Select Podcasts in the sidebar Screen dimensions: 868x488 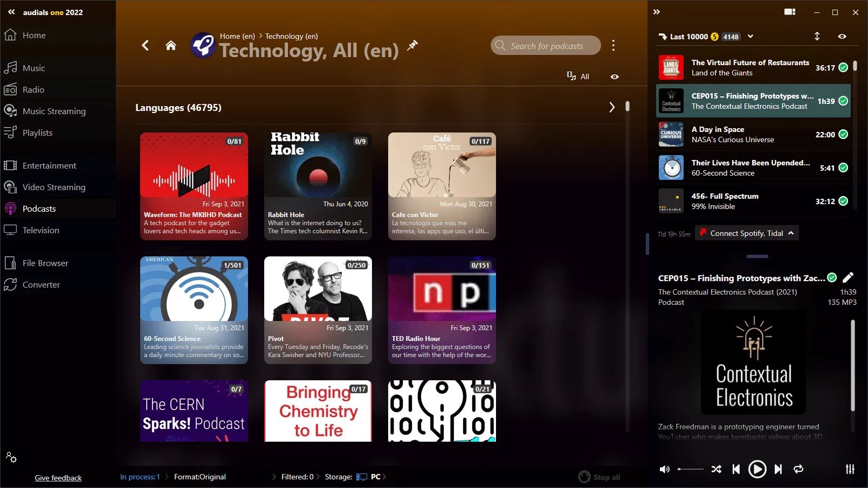pos(58,208)
